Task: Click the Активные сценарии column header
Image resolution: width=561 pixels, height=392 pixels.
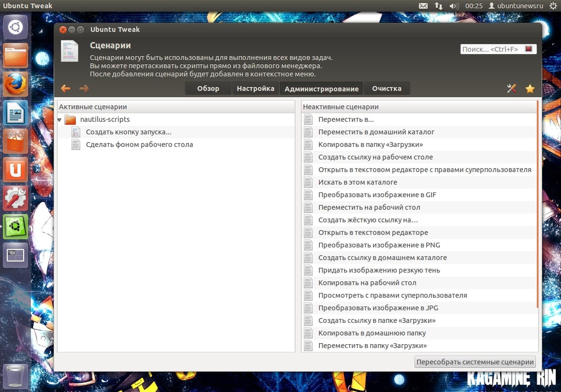Action: click(176, 107)
